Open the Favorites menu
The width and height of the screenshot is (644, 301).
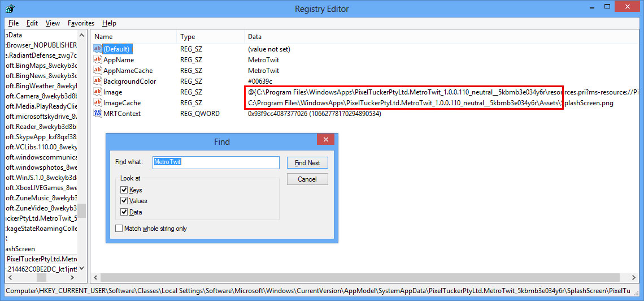pyautogui.click(x=81, y=23)
